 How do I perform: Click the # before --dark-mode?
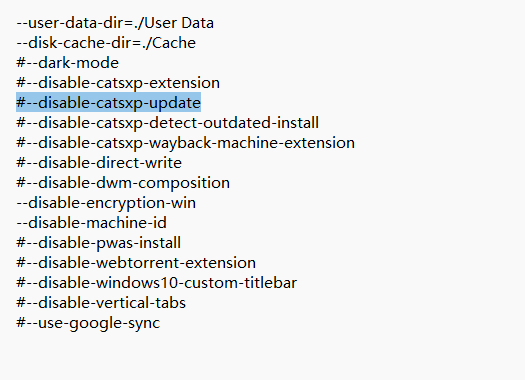pyautogui.click(x=21, y=63)
